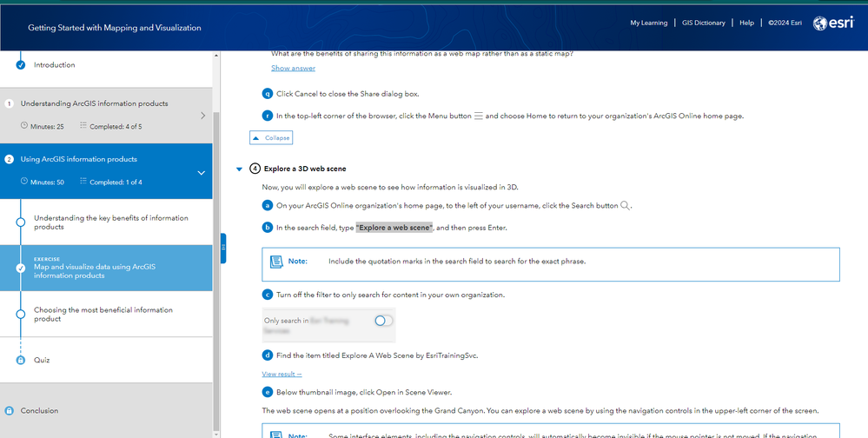Screen dimensions: 868x438
Task: Click the Menu hamburger icon in step r
Action: tap(479, 116)
